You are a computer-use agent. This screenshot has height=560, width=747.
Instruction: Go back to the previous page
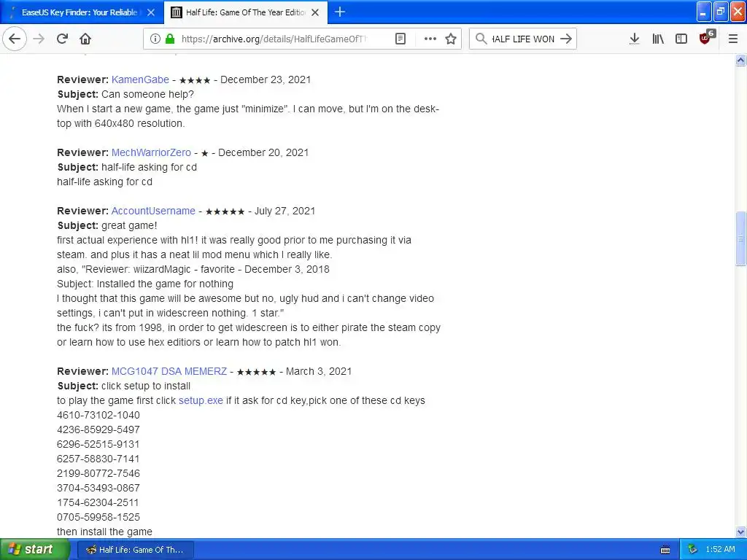(x=15, y=39)
